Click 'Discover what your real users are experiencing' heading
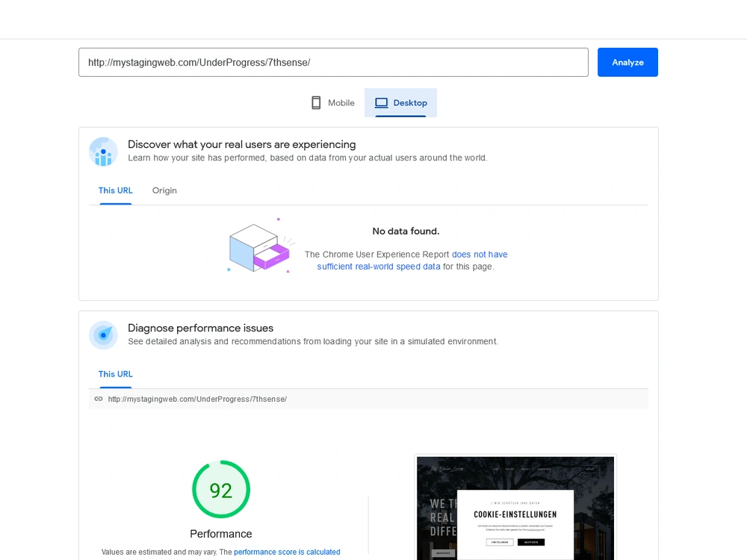747x560 pixels. [x=241, y=144]
